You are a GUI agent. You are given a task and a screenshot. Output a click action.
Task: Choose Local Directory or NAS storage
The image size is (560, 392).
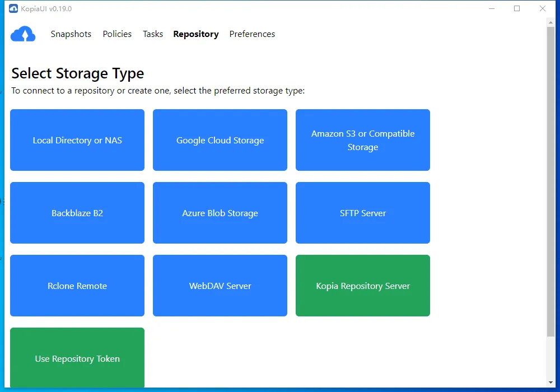coord(77,140)
